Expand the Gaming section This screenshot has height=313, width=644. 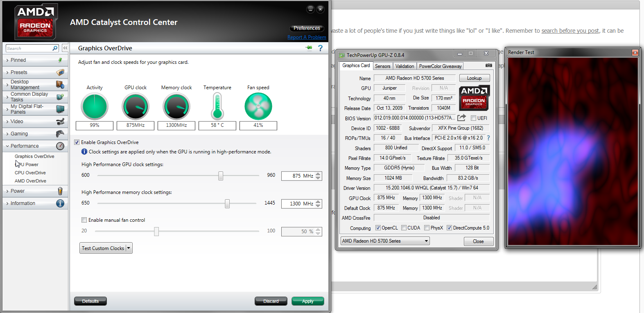[x=7, y=134]
